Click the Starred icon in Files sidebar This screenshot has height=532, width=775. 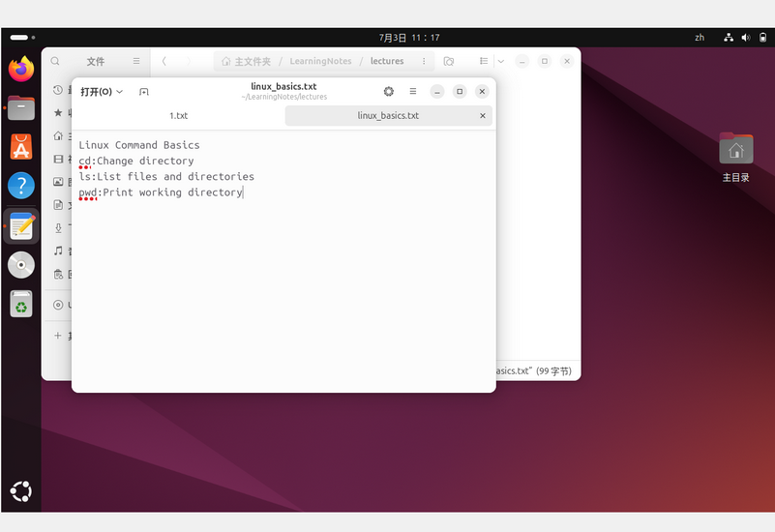coord(58,112)
